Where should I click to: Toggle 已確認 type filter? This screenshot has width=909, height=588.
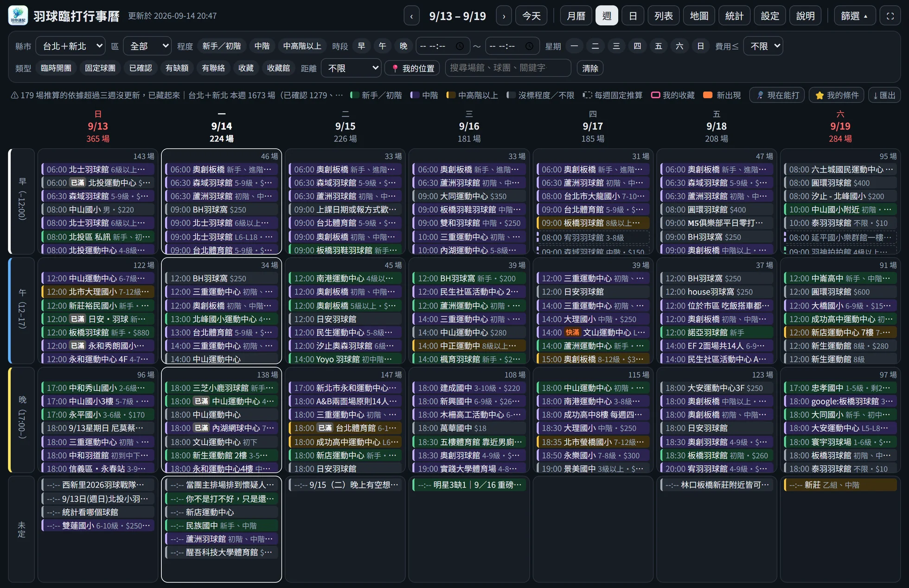point(141,68)
